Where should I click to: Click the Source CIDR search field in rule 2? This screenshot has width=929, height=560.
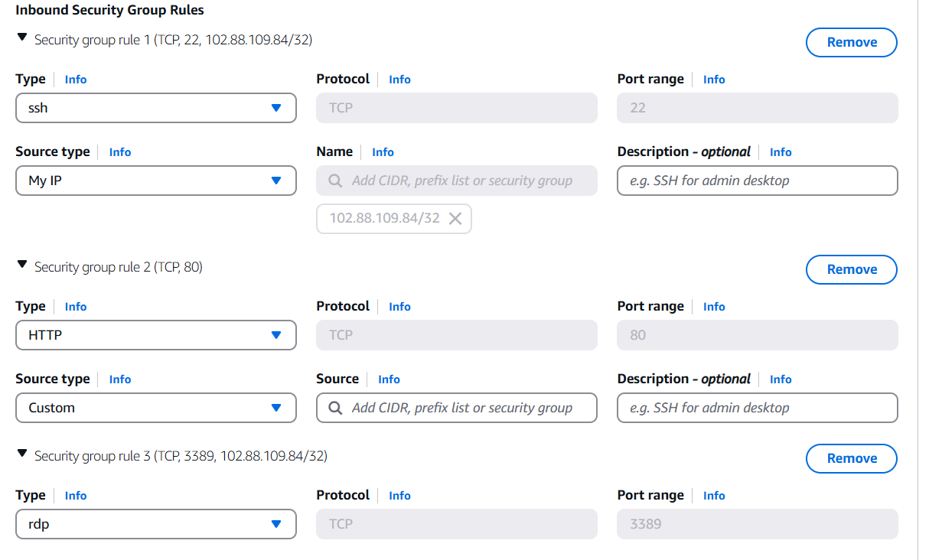coord(457,408)
